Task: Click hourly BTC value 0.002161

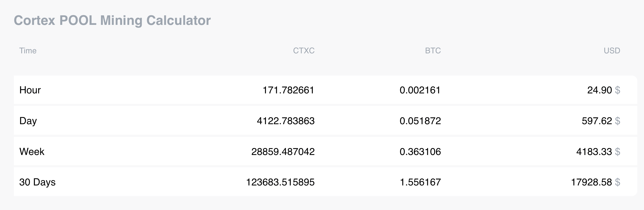Action: click(420, 90)
